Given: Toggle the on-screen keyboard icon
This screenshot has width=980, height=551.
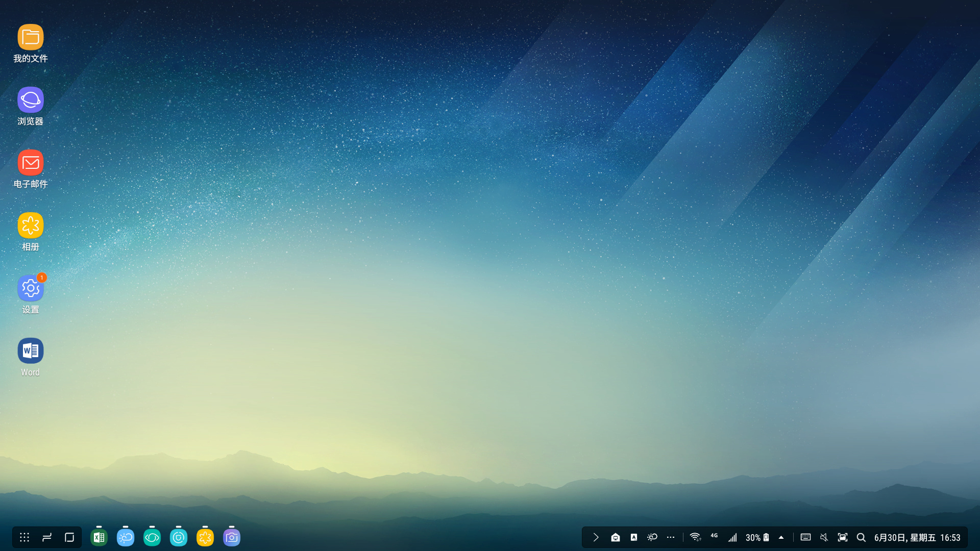Looking at the screenshot, I should 805,537.
